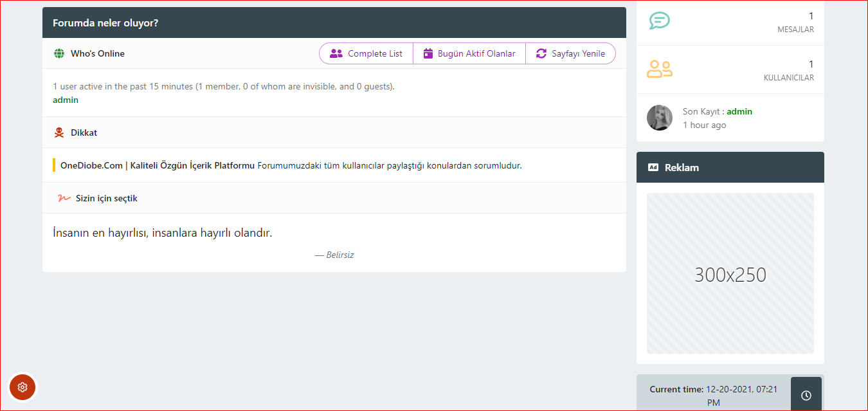This screenshot has height=411, width=868.
Task: Click the 300x250 advertisement placeholder
Action: point(730,273)
